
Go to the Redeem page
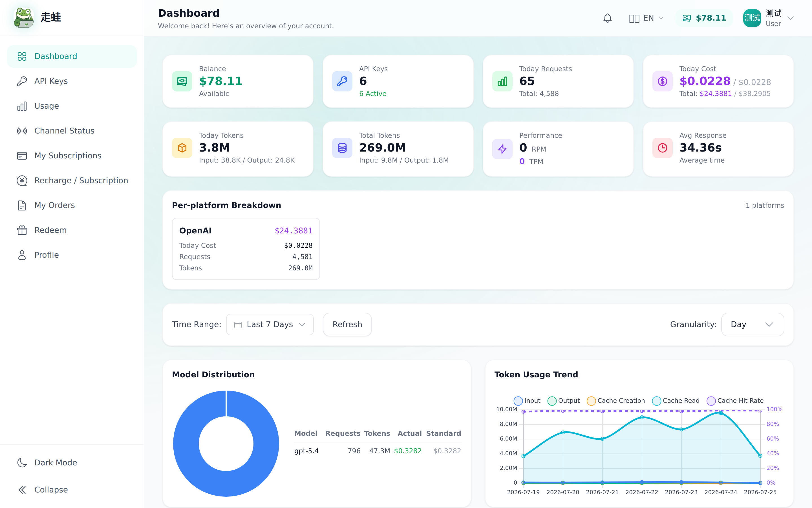(x=72, y=231)
